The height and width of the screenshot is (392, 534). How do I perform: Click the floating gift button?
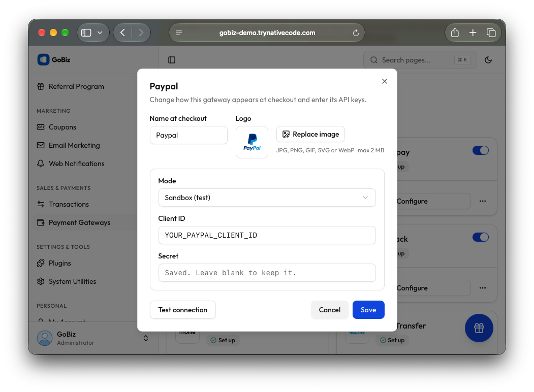[x=479, y=328]
